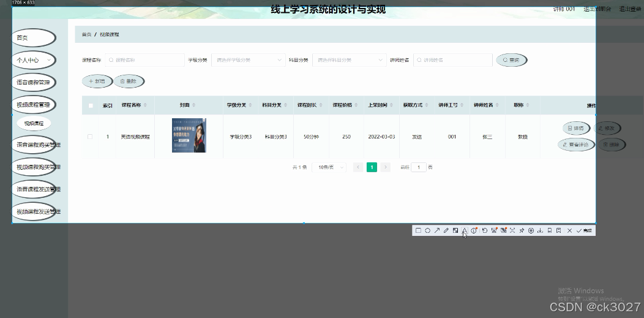Sort by 科目分类 column arrows

tap(286, 105)
